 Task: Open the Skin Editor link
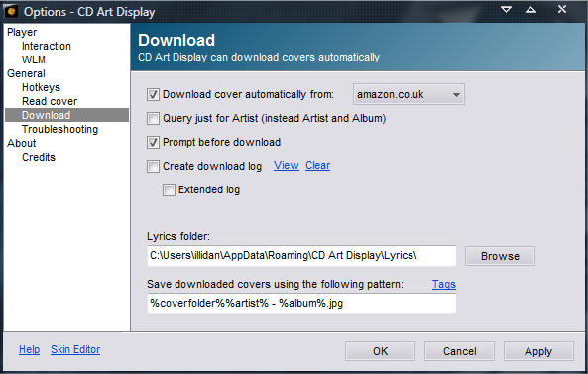coord(75,349)
